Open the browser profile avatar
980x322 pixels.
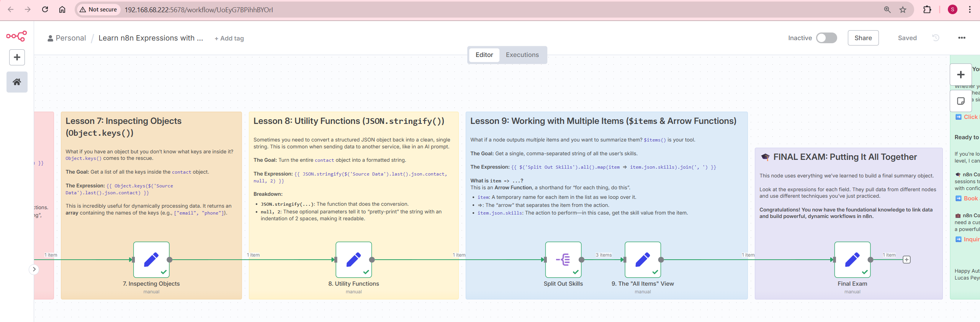click(952, 10)
